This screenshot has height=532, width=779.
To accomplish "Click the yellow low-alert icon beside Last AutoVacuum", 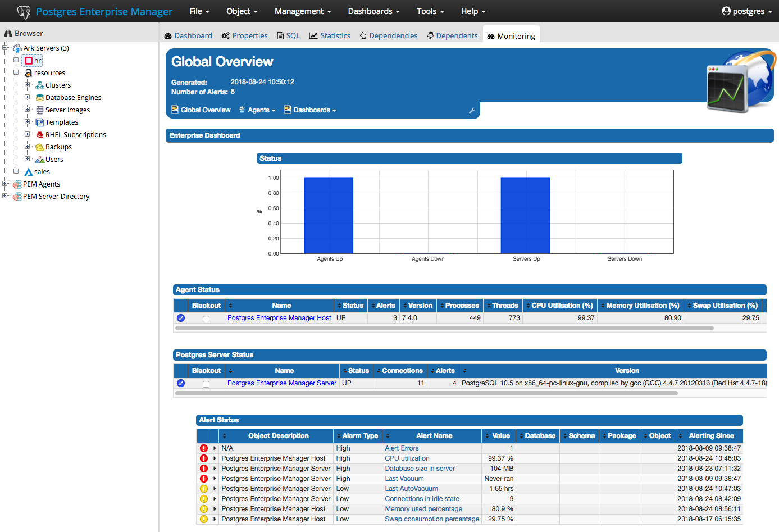I will tap(203, 488).
